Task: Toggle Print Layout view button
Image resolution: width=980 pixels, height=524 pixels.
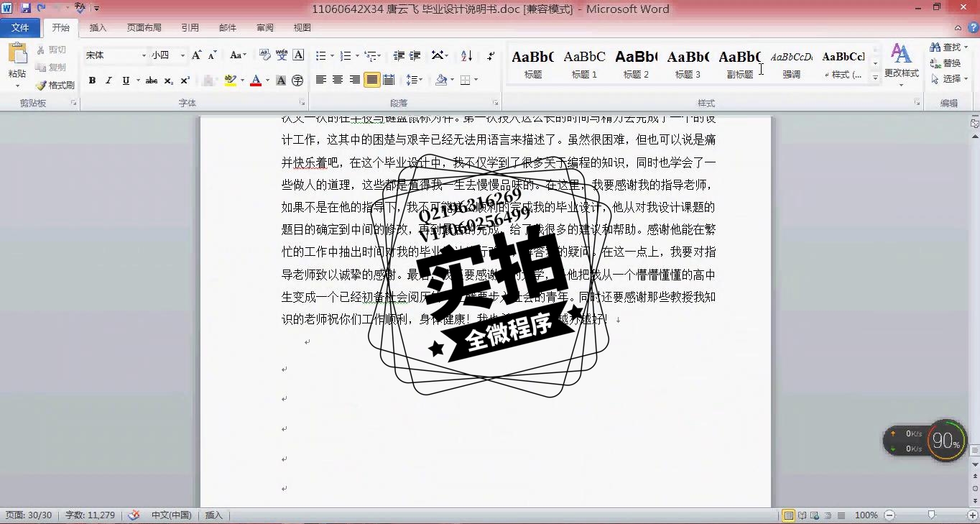Action: pos(789,515)
